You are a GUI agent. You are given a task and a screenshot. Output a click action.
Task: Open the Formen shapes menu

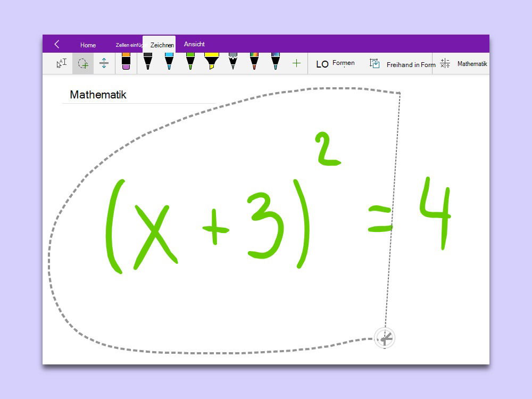point(335,64)
